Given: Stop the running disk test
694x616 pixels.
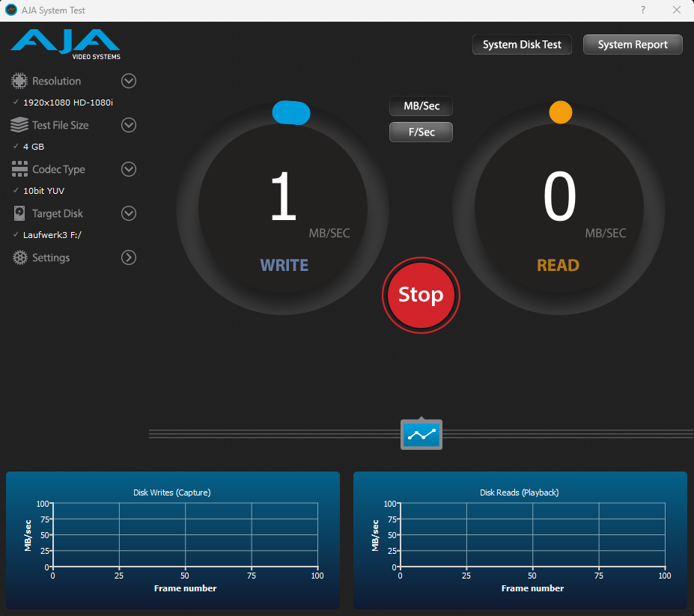Looking at the screenshot, I should pyautogui.click(x=421, y=295).
